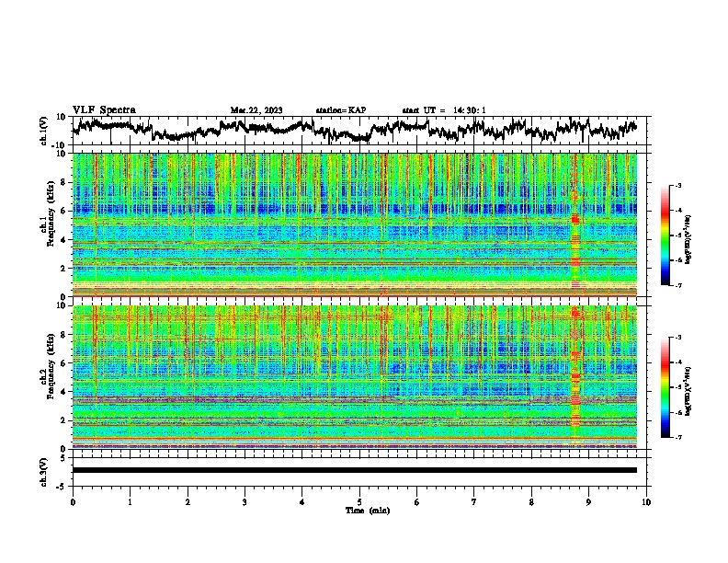Click the time axis tick label "4"
Image resolution: width=728 pixels, height=563 pixels.
(302, 502)
